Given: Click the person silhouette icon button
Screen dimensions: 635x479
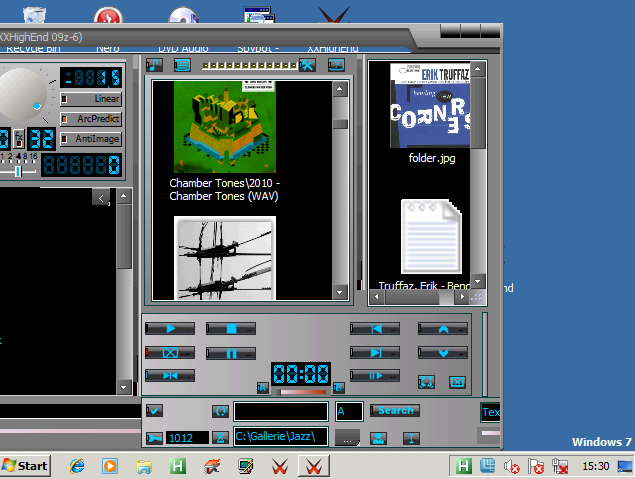Looking at the screenshot, I should tap(378, 438).
